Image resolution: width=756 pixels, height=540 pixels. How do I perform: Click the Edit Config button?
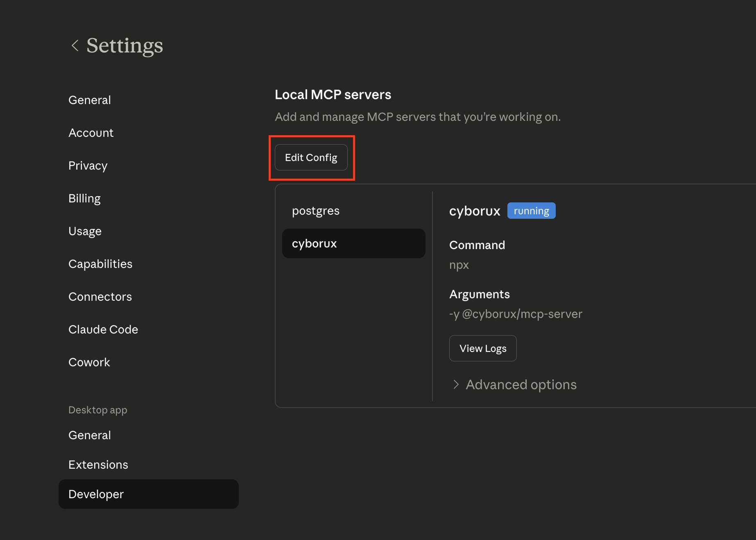click(311, 157)
